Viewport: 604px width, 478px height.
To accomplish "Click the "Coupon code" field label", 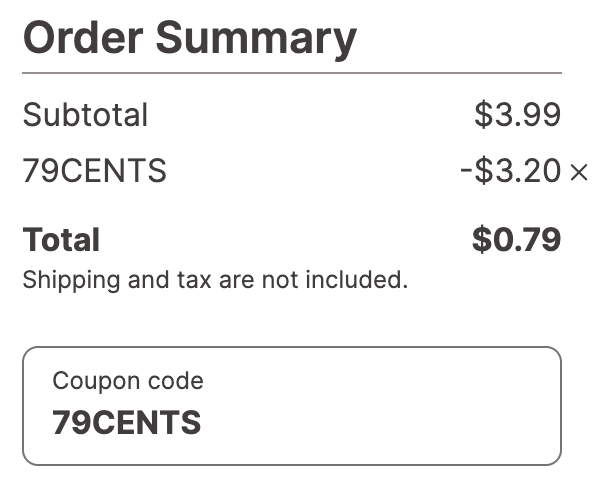I will pos(127,381).
